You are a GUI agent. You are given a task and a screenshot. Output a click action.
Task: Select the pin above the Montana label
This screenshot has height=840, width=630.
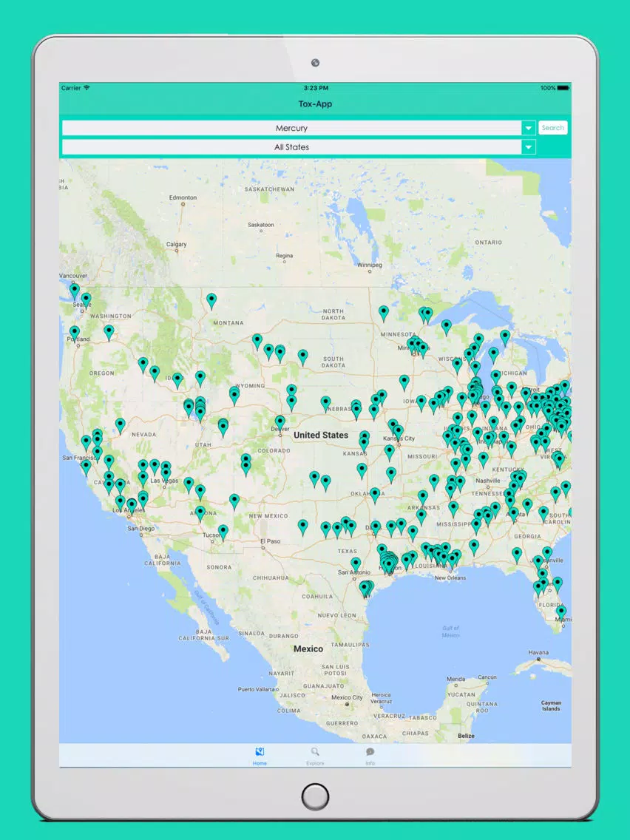(211, 300)
